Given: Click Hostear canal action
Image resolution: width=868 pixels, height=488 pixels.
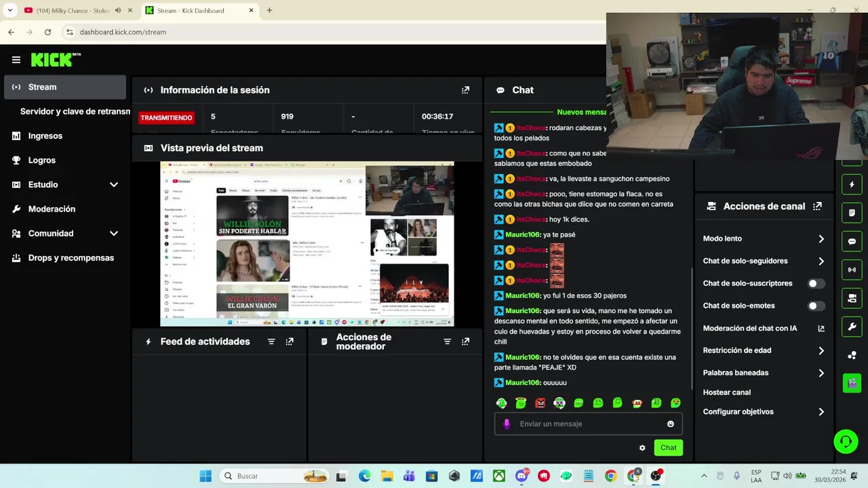Looking at the screenshot, I should click(x=727, y=392).
